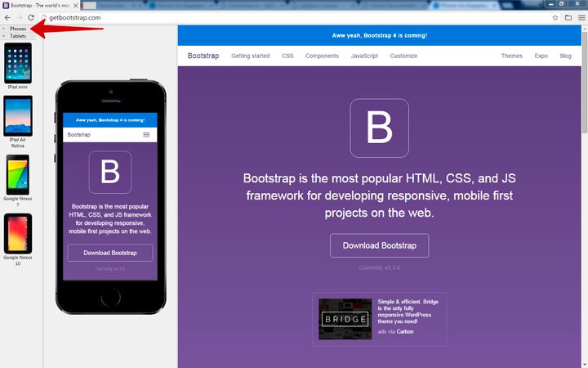The width and height of the screenshot is (588, 368).
Task: Click the large Bootstrap B logo
Action: pyautogui.click(x=379, y=128)
